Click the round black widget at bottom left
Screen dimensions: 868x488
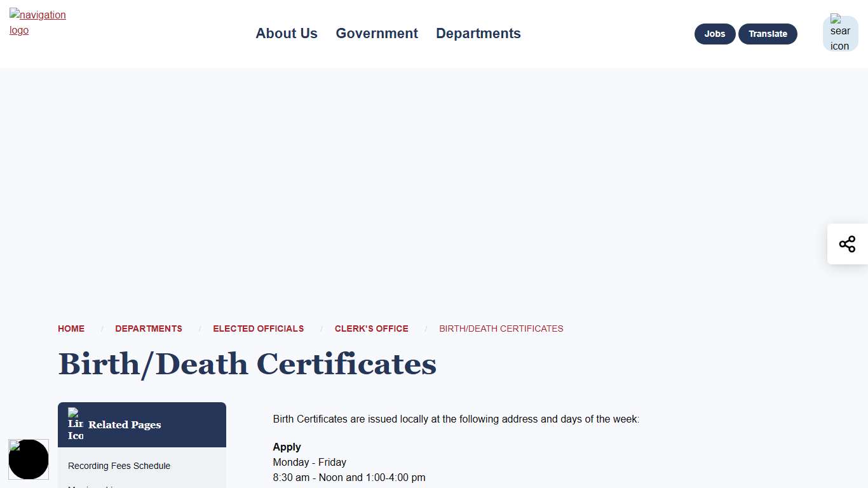click(x=29, y=459)
